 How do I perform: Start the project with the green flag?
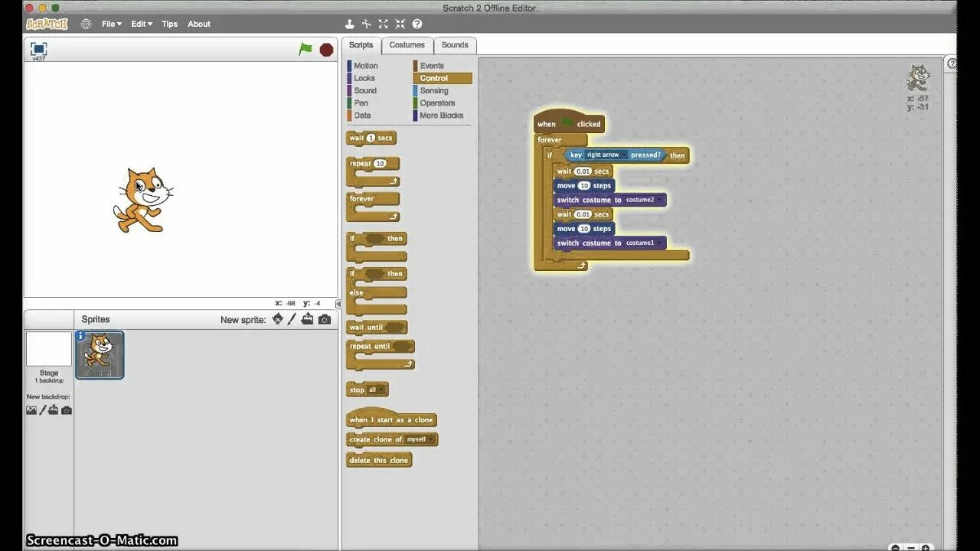[305, 49]
